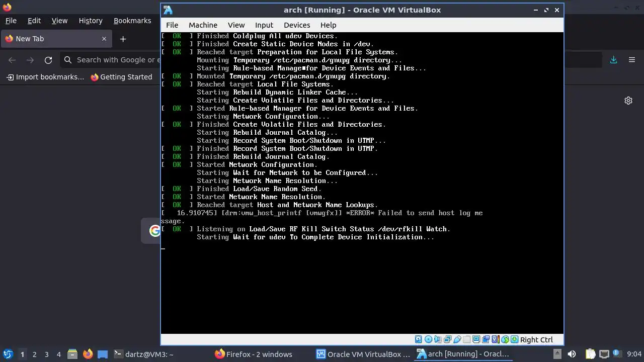
Task: Open the VirtualBox Help menu
Action: [328, 25]
